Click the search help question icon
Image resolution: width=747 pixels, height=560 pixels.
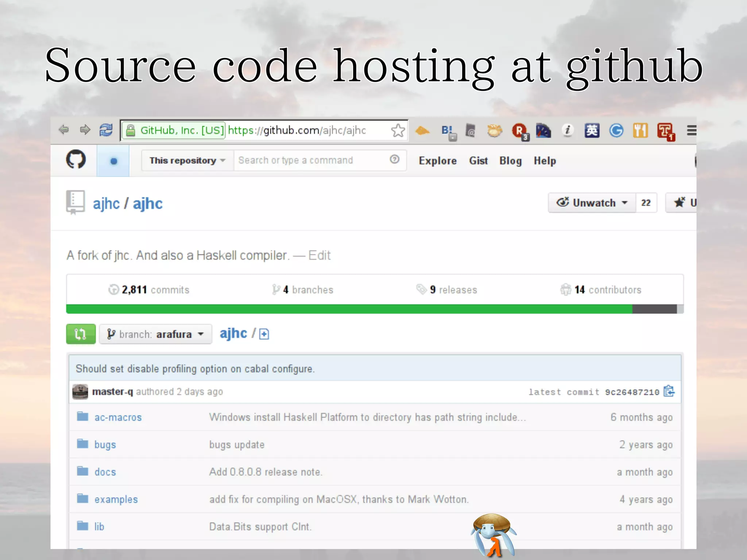394,159
